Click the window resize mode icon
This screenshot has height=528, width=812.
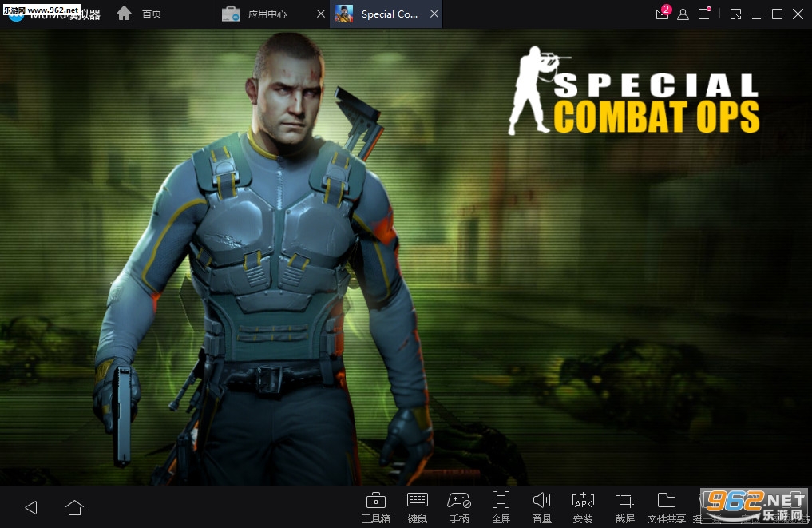pyautogui.click(x=735, y=14)
